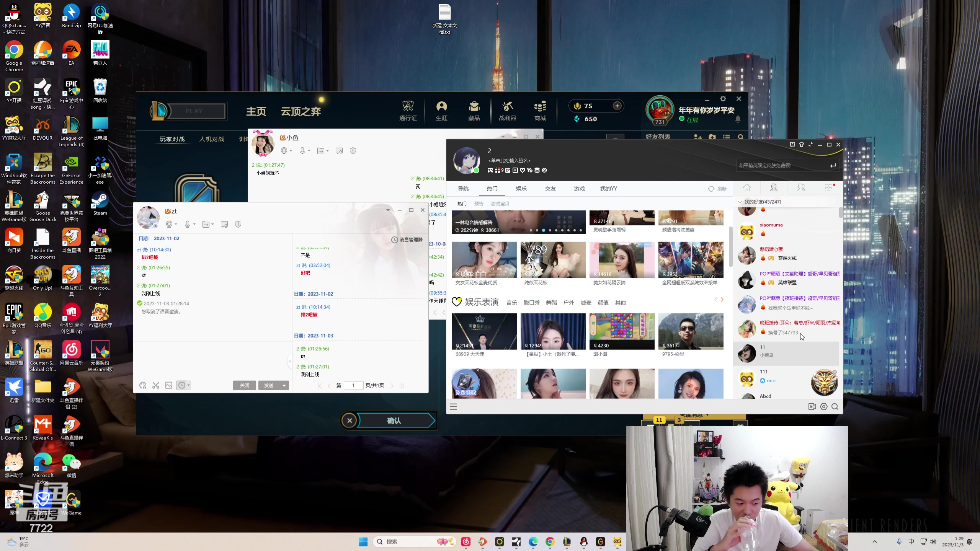The height and width of the screenshot is (551, 980).
Task: Click the 发送 send button in zt chat
Action: pyautogui.click(x=269, y=385)
